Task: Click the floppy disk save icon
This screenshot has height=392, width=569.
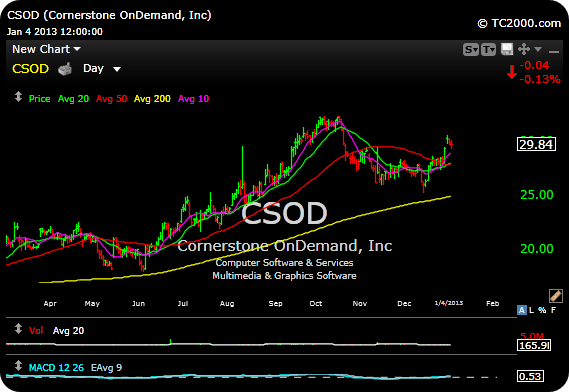Action: [507, 49]
